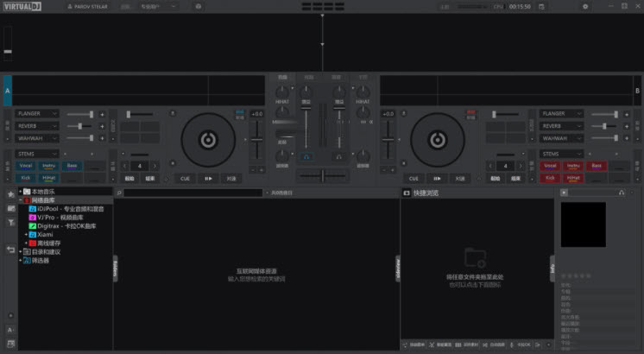Select the VJ'Pro video library entry
Screen dimensions: 644x354
[60, 218]
